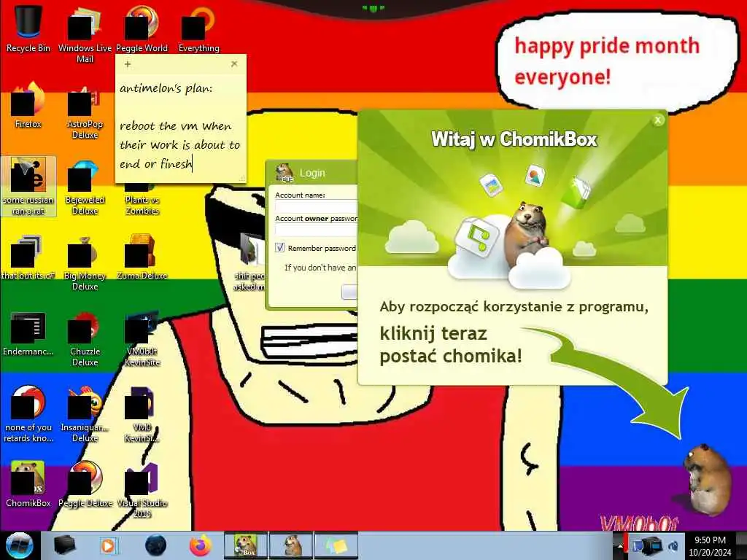Launch Firefox from the desktop icon
Viewport: 747px width, 560px height.
(x=28, y=105)
